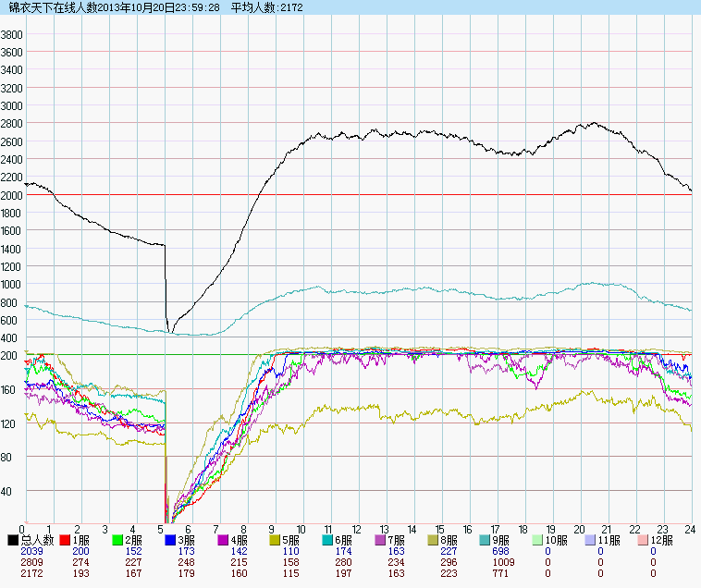701x588 pixels.
Task: Select the green 2服 legend swatch
Action: coord(118,540)
